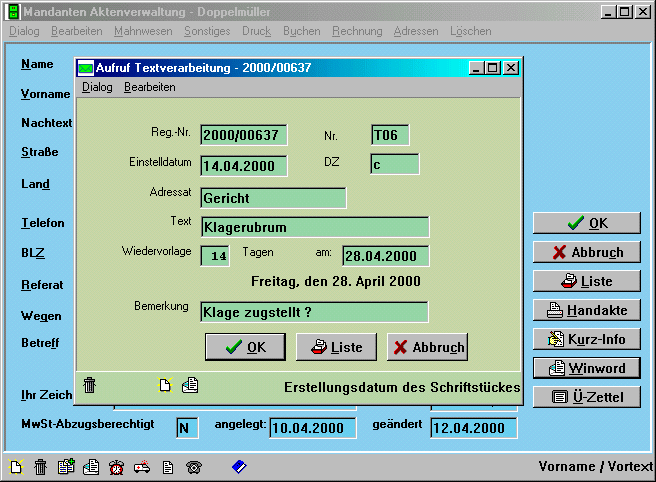Image resolution: width=656 pixels, height=482 pixels.
Task: Open the Druck menu
Action: [x=256, y=31]
